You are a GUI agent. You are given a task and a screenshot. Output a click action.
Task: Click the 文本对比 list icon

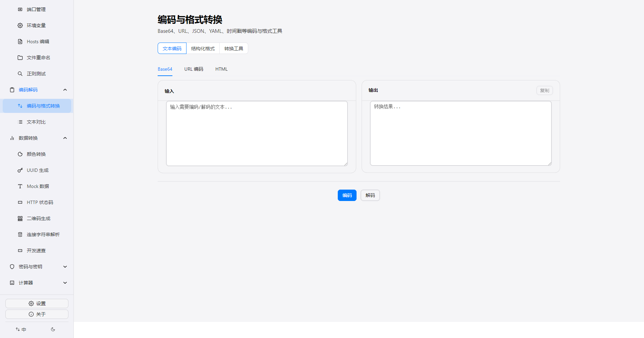[x=20, y=122]
